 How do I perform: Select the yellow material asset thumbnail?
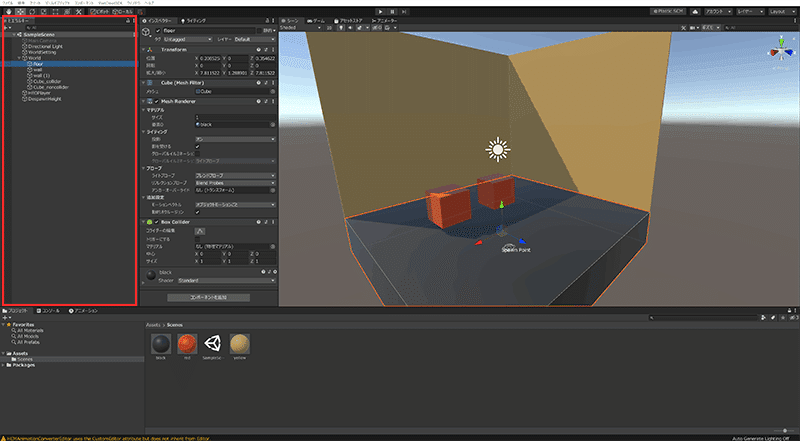pyautogui.click(x=240, y=344)
